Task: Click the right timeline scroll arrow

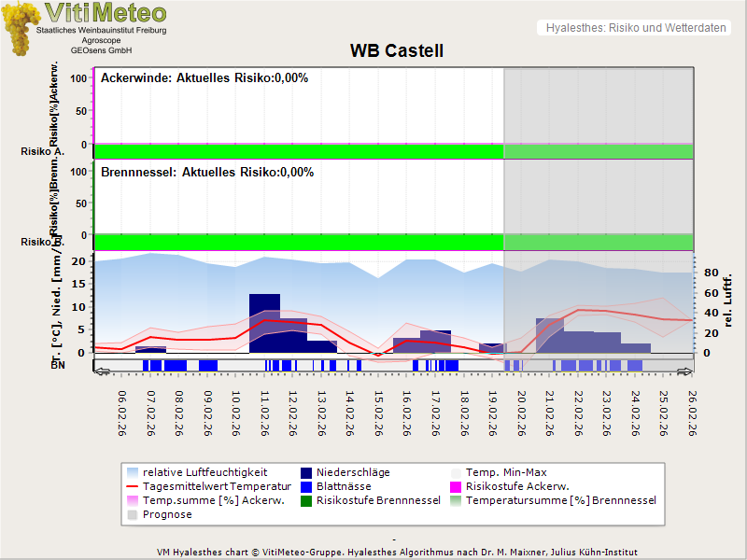Action: [x=686, y=371]
